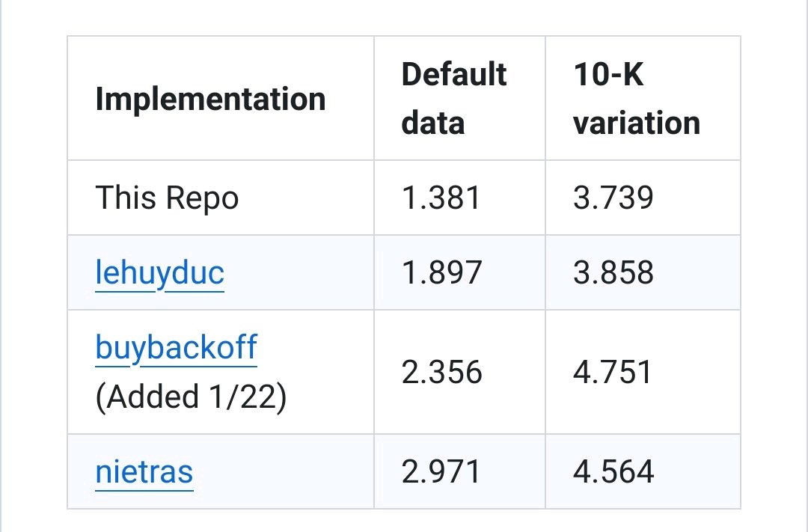The image size is (808, 532).
Task: Click the 1.897 value for lehuyduc
Action: [x=441, y=272]
